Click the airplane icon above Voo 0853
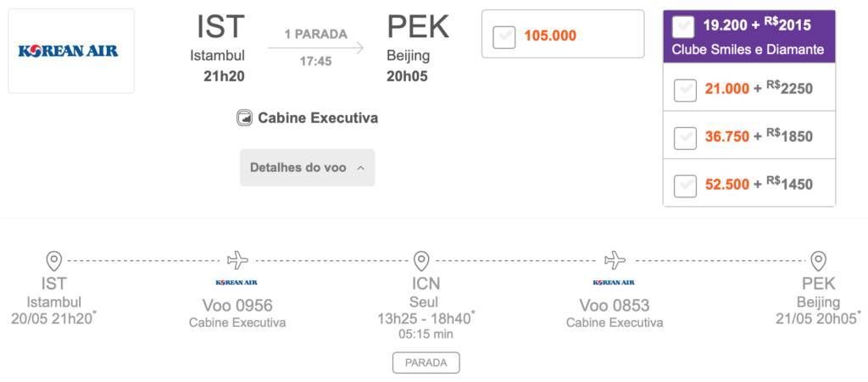868x382 pixels. (x=615, y=259)
